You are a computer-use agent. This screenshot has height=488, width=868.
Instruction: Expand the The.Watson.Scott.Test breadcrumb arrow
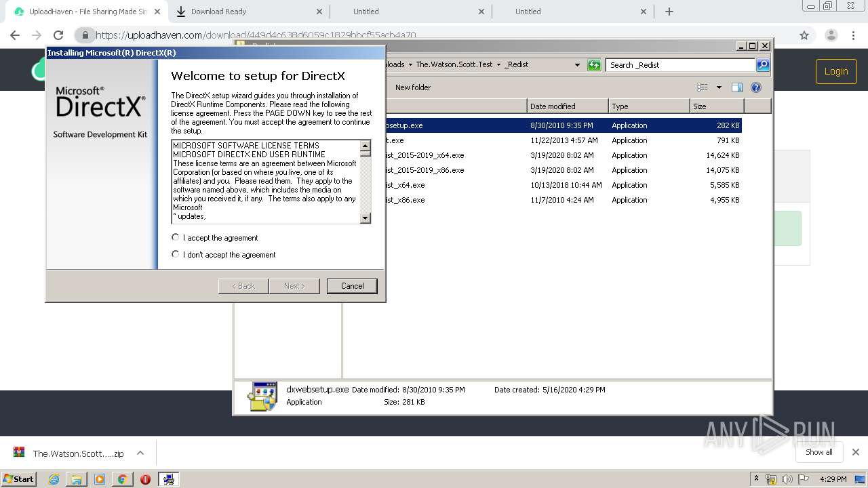pyautogui.click(x=498, y=65)
